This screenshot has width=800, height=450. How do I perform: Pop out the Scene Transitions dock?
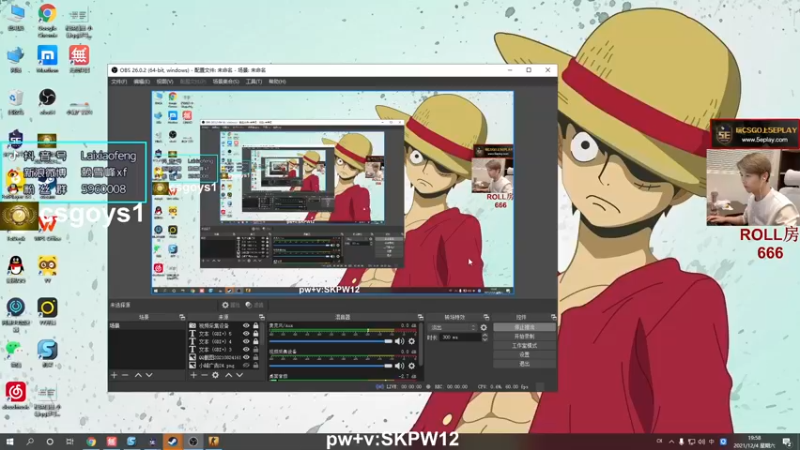[x=486, y=317]
